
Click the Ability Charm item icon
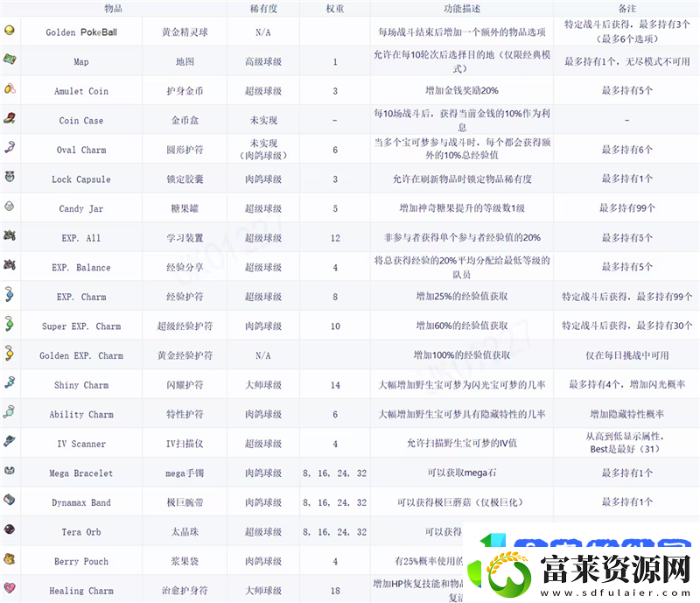[x=10, y=411]
